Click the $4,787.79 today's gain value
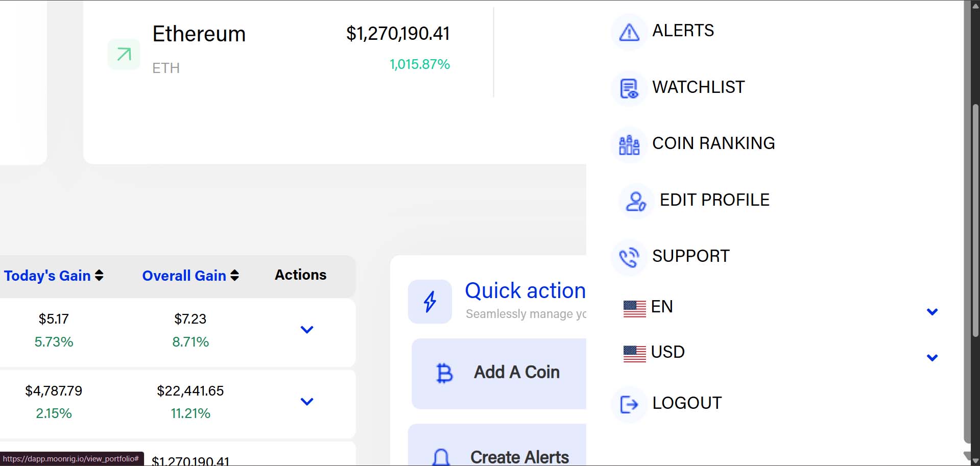Screen dimensions: 980x466 click(x=54, y=391)
